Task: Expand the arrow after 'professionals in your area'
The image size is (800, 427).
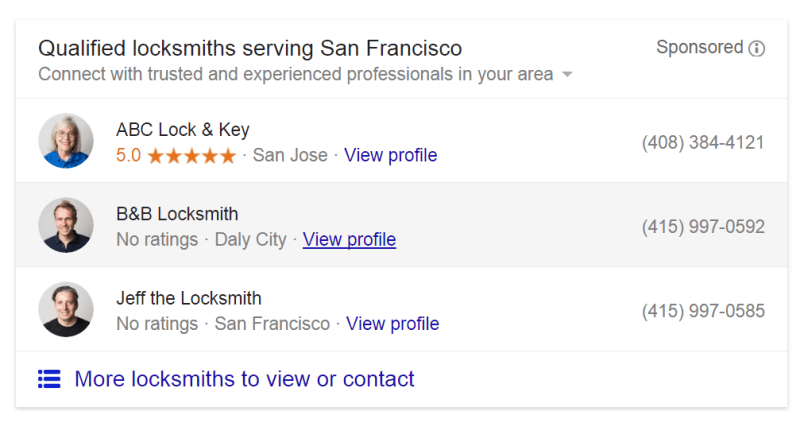Action: (x=567, y=75)
